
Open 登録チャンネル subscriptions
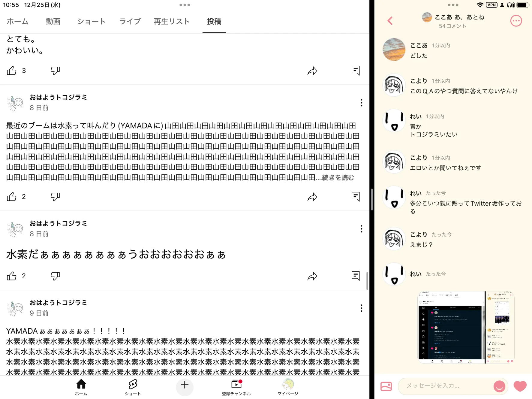pos(236,387)
